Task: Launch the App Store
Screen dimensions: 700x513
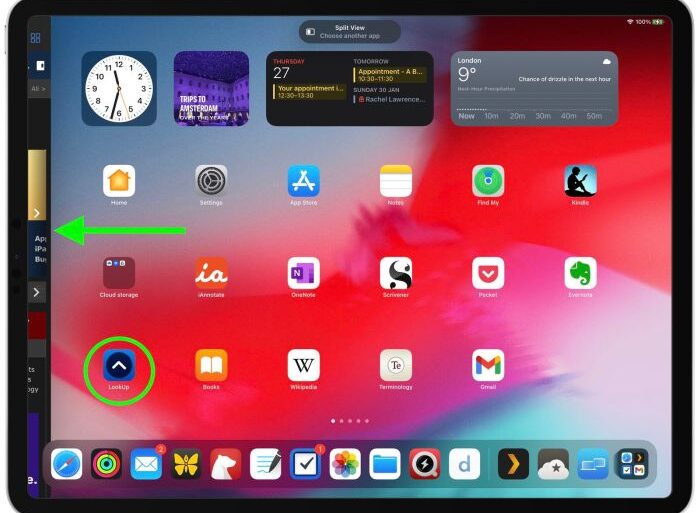Action: click(x=304, y=181)
